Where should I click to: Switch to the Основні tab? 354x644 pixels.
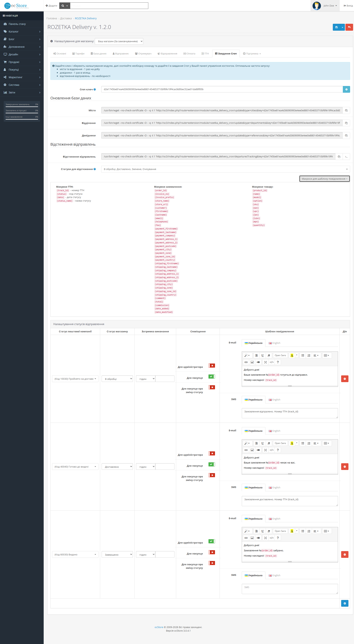(60, 53)
